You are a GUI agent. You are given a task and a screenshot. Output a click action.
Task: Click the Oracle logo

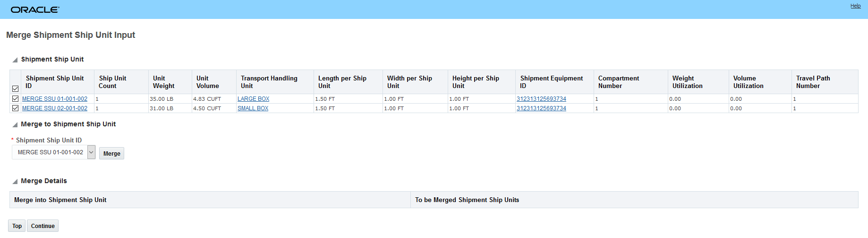35,9
